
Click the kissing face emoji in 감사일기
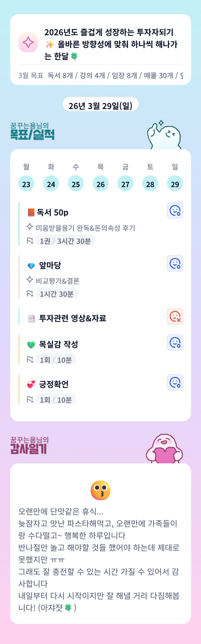pyautogui.click(x=100, y=490)
